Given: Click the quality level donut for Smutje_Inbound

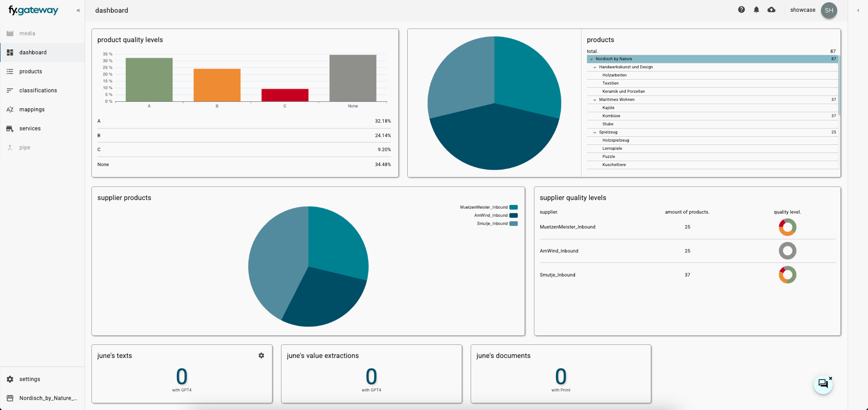Looking at the screenshot, I should 787,275.
